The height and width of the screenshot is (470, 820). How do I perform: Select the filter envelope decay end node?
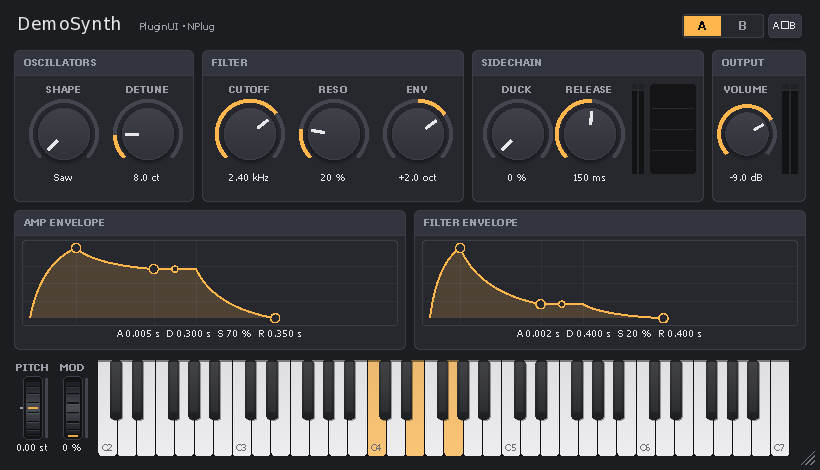[x=541, y=304]
